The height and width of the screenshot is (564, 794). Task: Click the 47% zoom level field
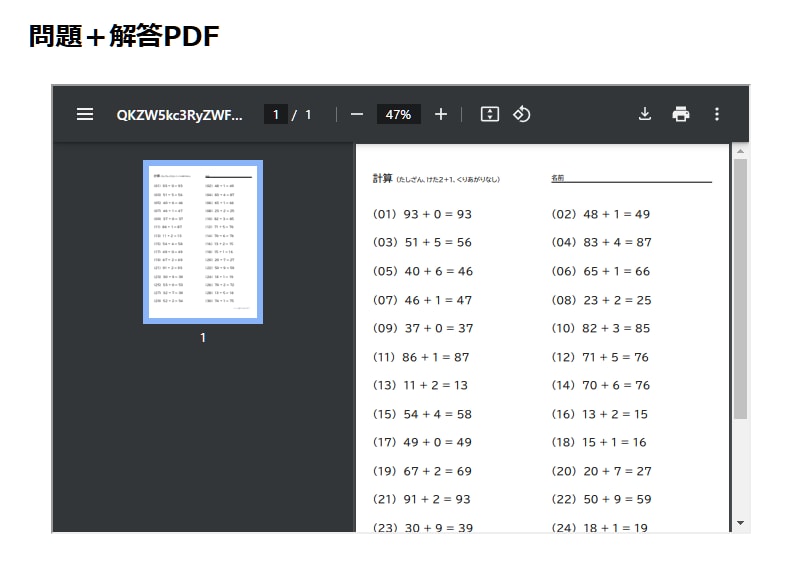pos(399,114)
